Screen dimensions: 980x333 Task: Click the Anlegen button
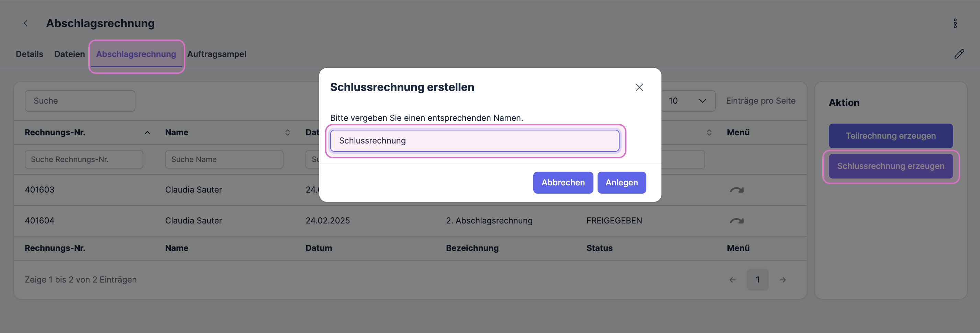pos(621,183)
